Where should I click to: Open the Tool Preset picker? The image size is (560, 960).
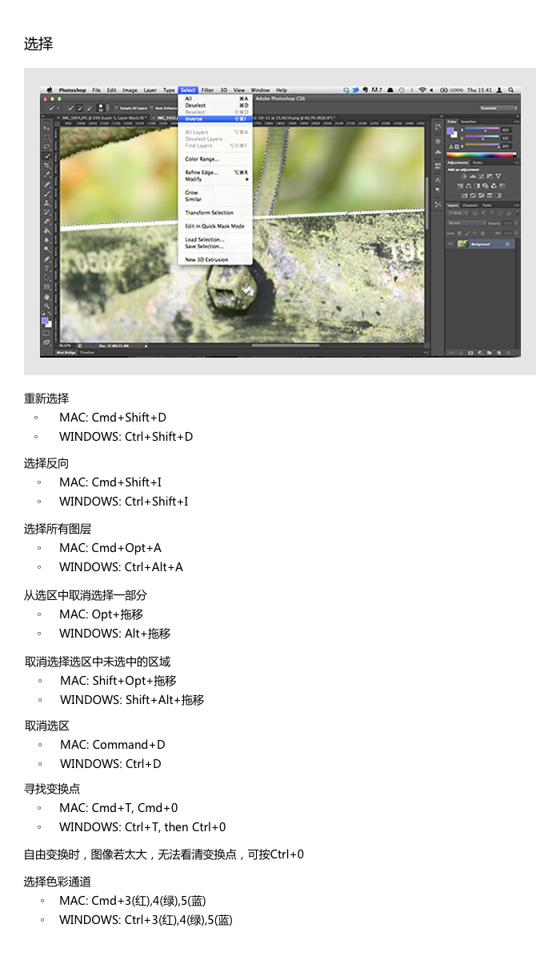click(54, 108)
